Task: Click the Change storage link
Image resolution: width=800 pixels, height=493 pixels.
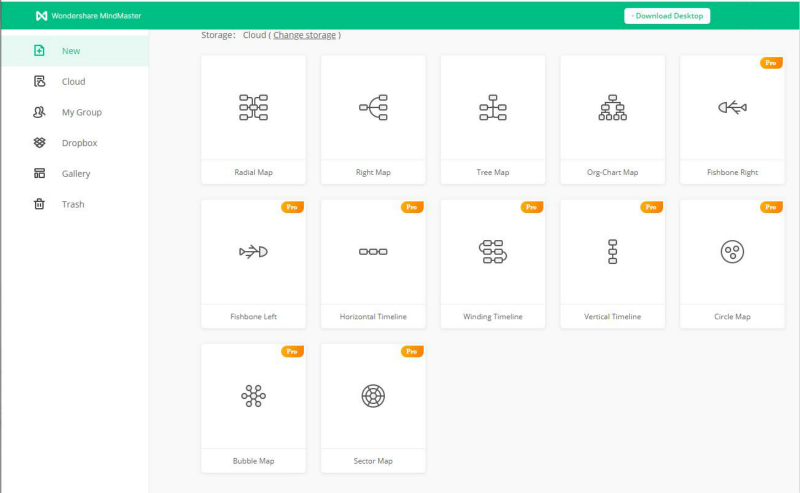Action: click(304, 35)
